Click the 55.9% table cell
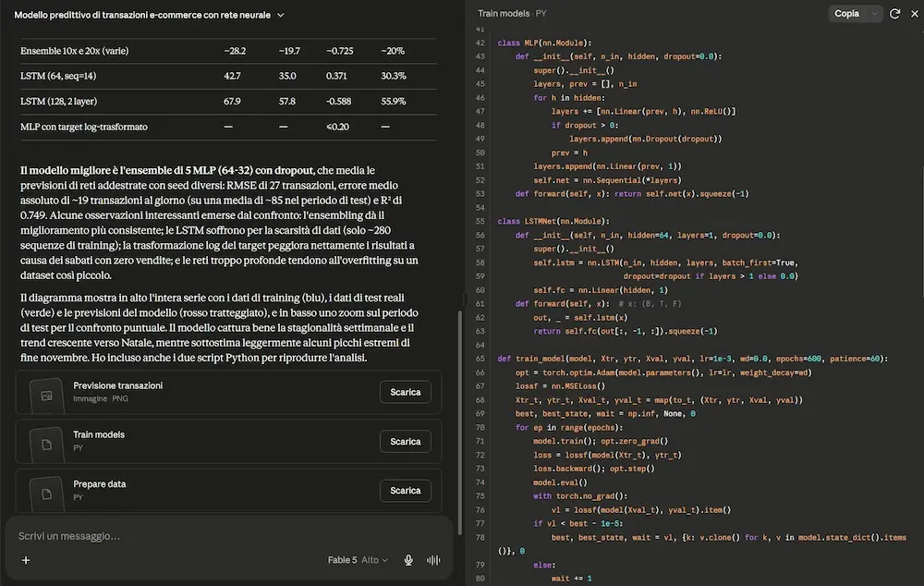The image size is (924, 586). click(393, 102)
